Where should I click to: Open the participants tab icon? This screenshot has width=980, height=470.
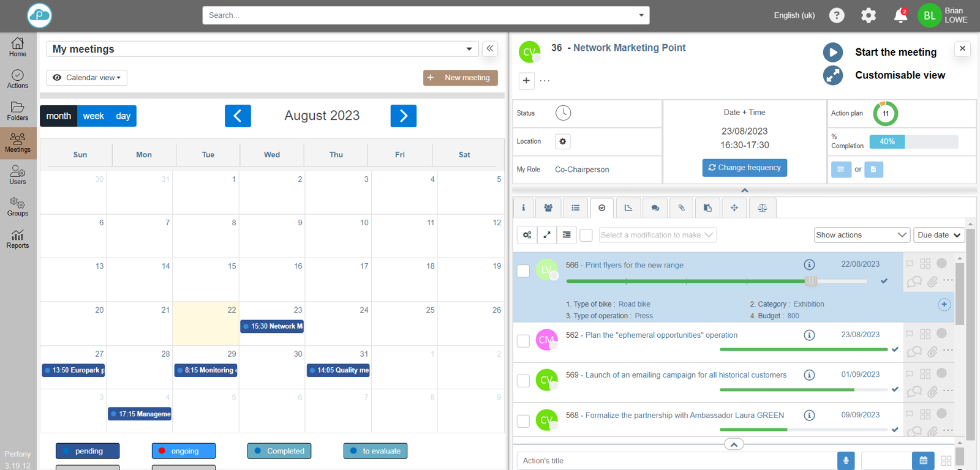pyautogui.click(x=548, y=208)
